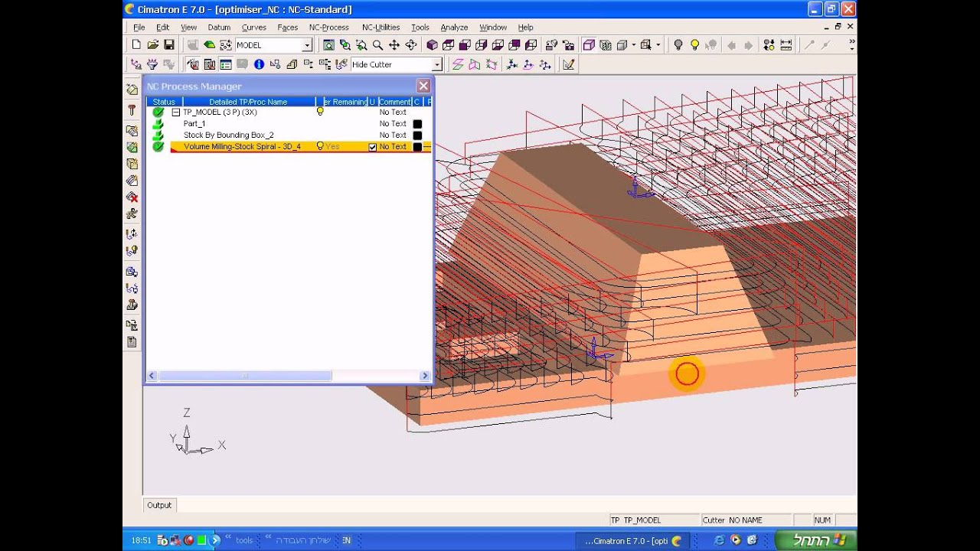The height and width of the screenshot is (551, 980).
Task: Switch to the Output tab
Action: [159, 505]
